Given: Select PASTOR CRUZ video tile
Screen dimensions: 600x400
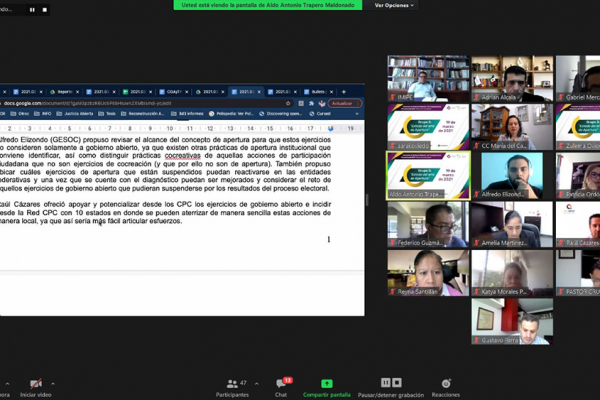Looking at the screenshot, I should tap(578, 273).
